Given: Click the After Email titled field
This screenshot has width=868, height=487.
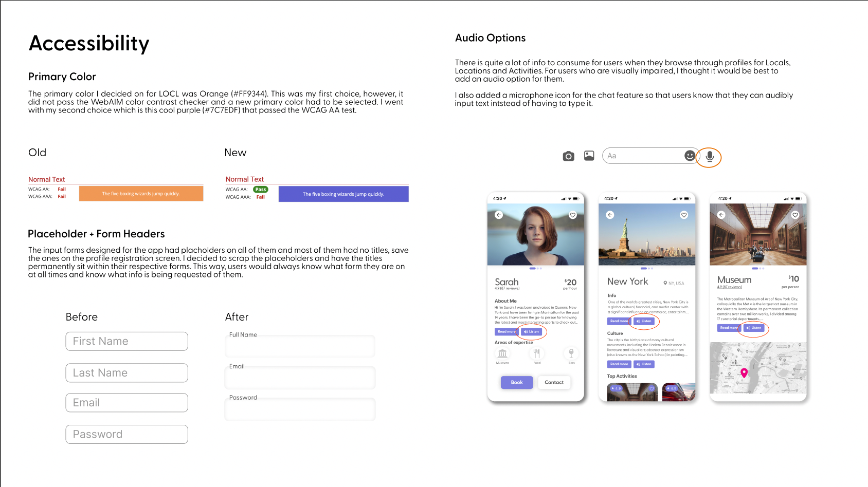Looking at the screenshot, I should point(300,378).
